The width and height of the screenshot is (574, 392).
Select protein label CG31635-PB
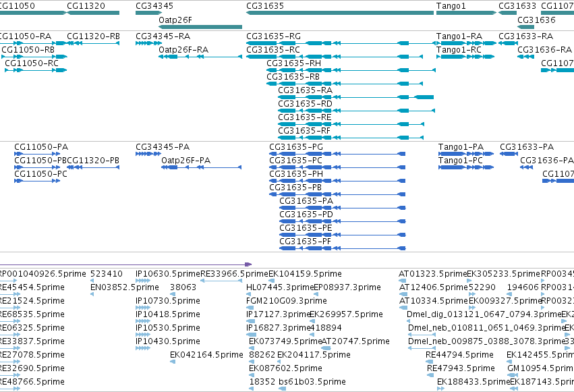click(295, 188)
